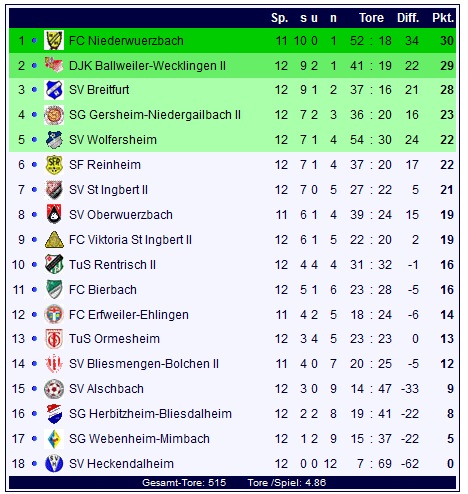Click the SG Webenheim-Mimbach diamond logo
The height and width of the screenshot is (494, 468).
(x=54, y=439)
